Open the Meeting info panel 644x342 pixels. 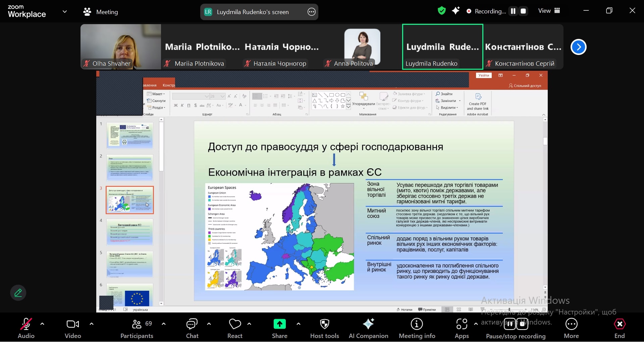(417, 328)
